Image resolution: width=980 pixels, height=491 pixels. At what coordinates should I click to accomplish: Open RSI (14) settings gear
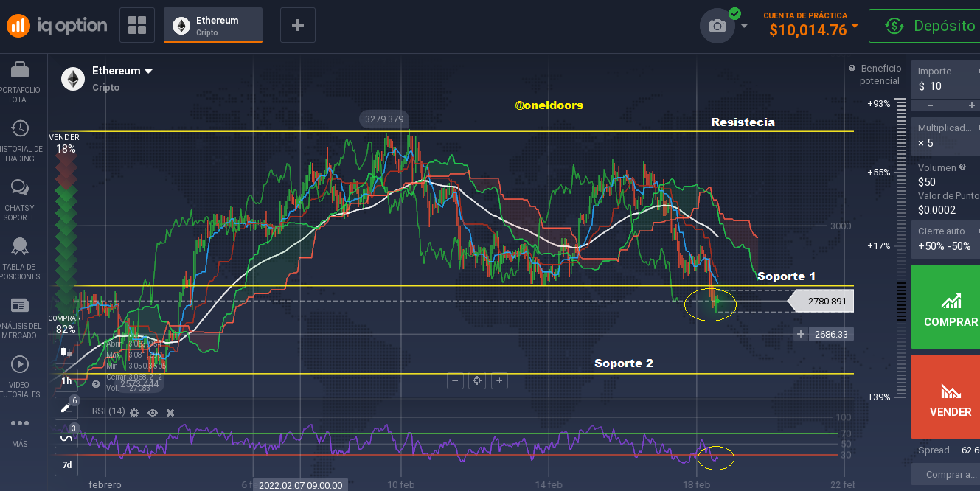tap(134, 413)
